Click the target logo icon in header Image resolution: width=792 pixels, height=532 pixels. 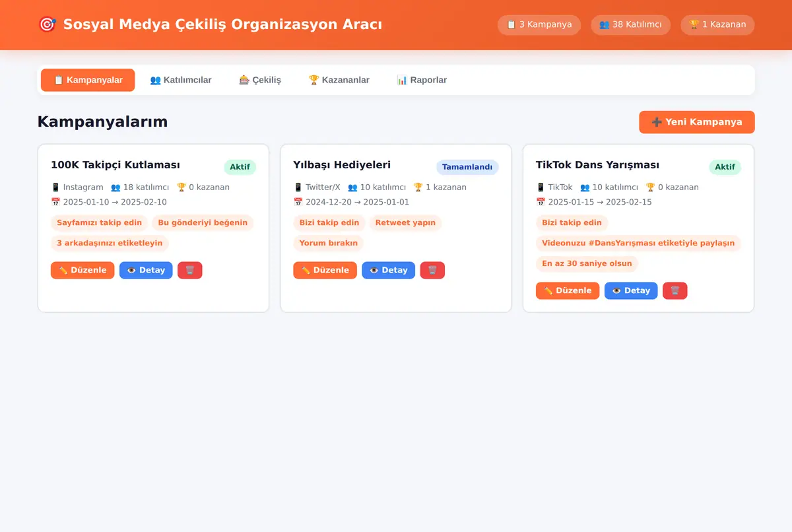click(47, 24)
